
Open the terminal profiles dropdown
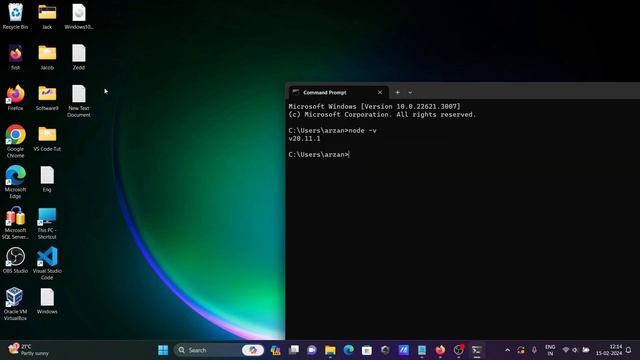pos(410,93)
